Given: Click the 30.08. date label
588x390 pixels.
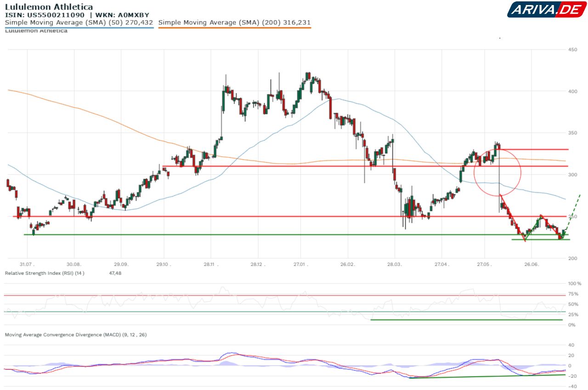Looking at the screenshot, I should 74,265.
